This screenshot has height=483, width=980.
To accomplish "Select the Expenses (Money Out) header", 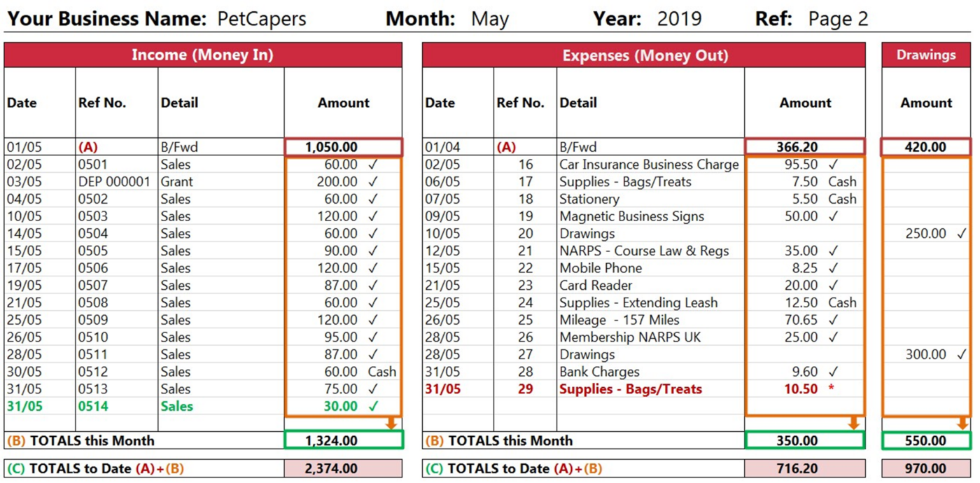I will [x=644, y=55].
